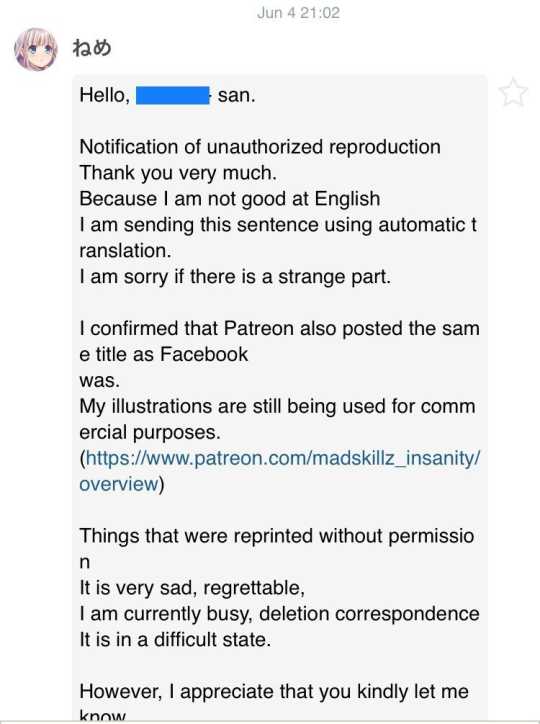Click the 'Thank you very much.' line
Screen dimensions: 540x724
pyautogui.click(x=178, y=173)
